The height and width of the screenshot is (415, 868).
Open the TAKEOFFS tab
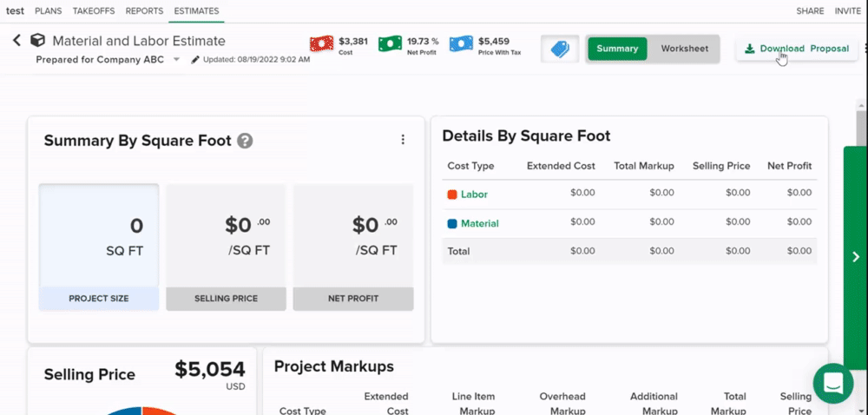[94, 10]
